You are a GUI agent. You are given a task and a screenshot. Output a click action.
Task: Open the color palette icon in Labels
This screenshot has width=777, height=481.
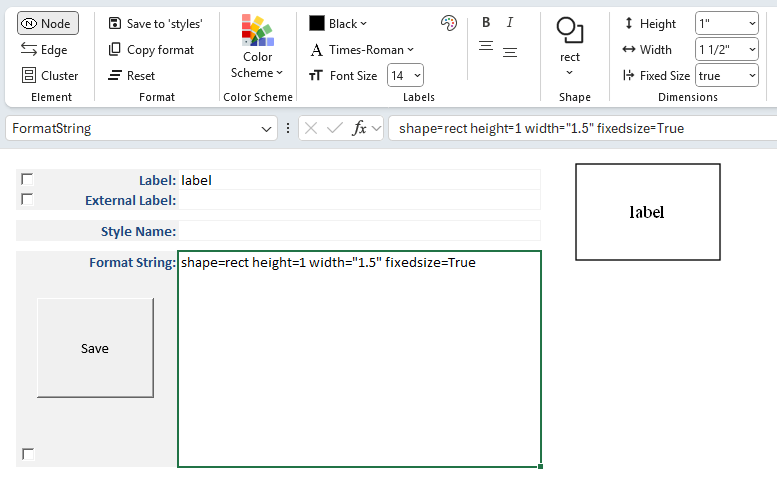tap(448, 23)
